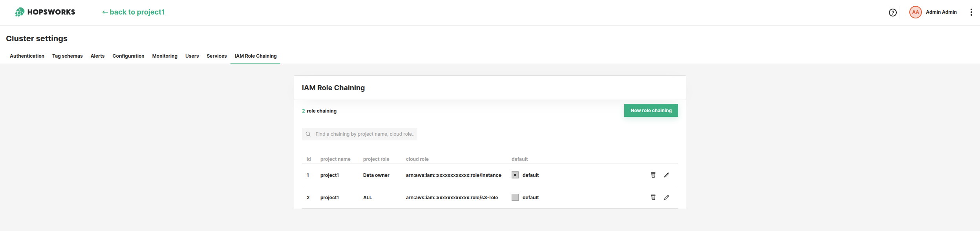Follow the back to project1 link

133,12
